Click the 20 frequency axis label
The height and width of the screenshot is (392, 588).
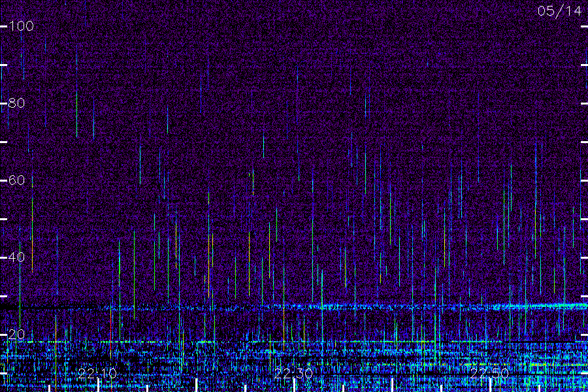click(16, 335)
